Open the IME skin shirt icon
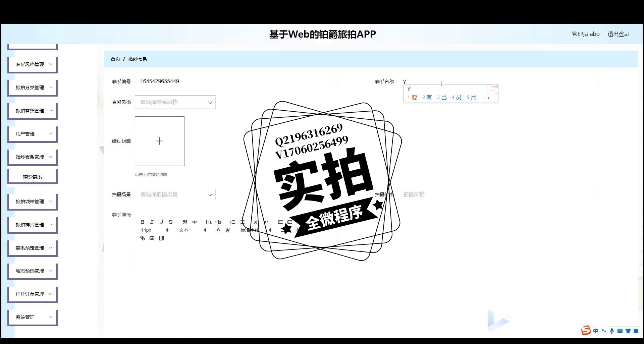Image resolution: width=644 pixels, height=344 pixels. click(628, 331)
